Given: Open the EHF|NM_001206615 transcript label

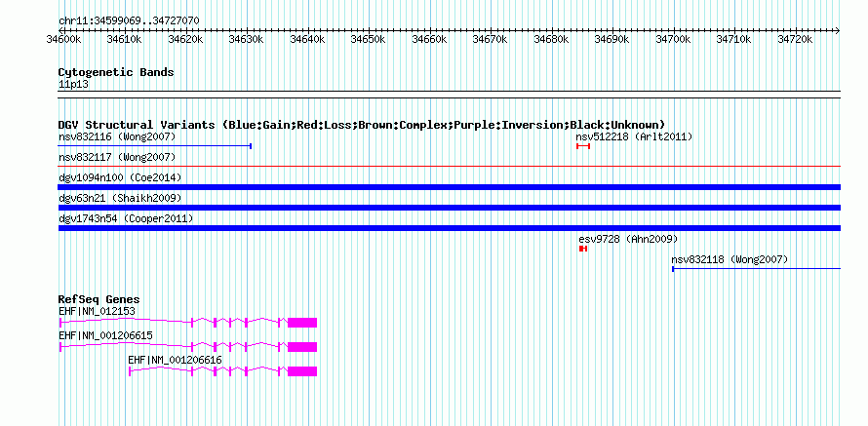Looking at the screenshot, I should coord(105,335).
